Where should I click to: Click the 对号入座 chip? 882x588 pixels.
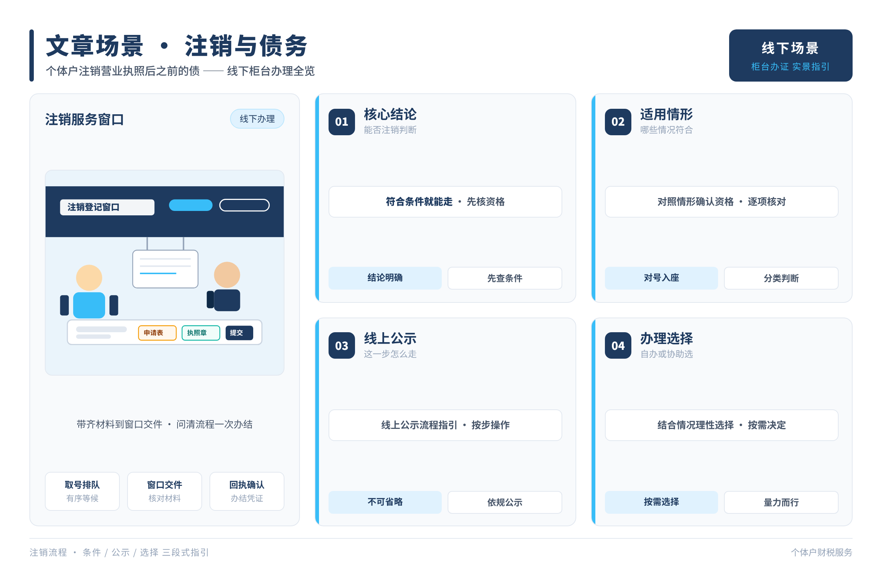[661, 278]
